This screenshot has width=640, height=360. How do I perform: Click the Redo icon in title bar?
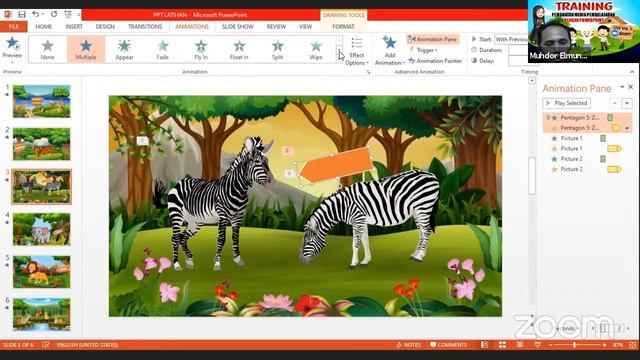tap(54, 14)
